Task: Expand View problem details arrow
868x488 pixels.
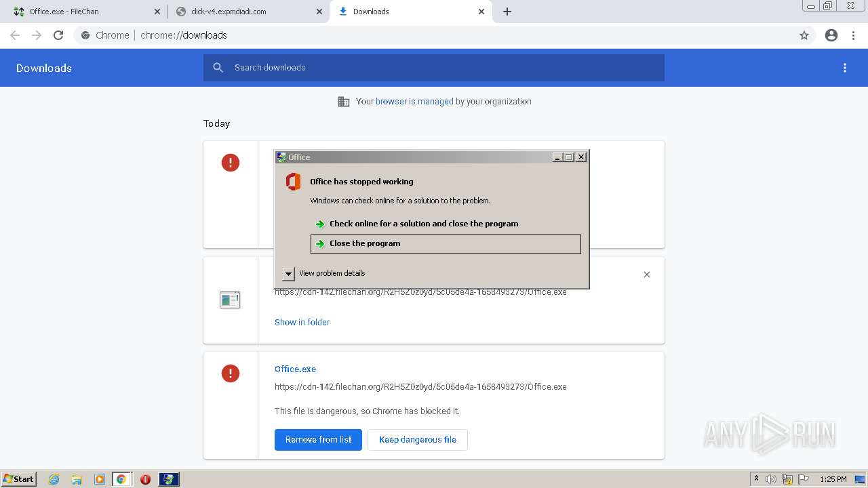Action: point(288,274)
